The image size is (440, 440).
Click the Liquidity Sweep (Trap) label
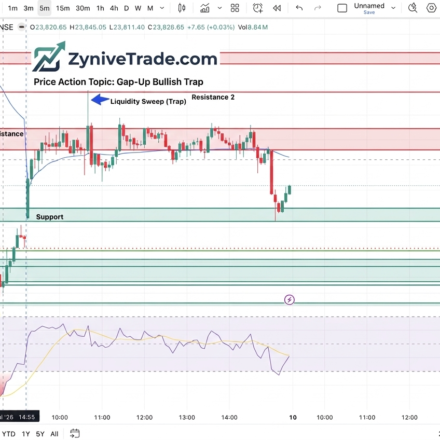(x=148, y=101)
